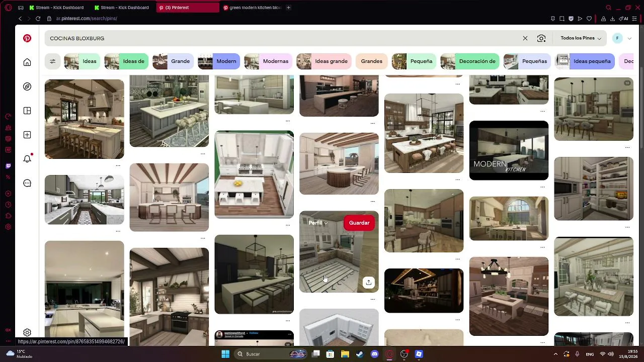Image resolution: width=644 pixels, height=362 pixels.
Task: Clear the search text with the X
Action: click(525, 38)
